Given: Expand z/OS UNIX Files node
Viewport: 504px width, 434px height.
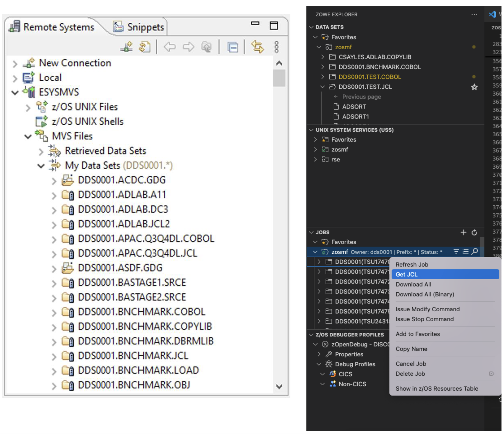Looking at the screenshot, I should (x=28, y=108).
